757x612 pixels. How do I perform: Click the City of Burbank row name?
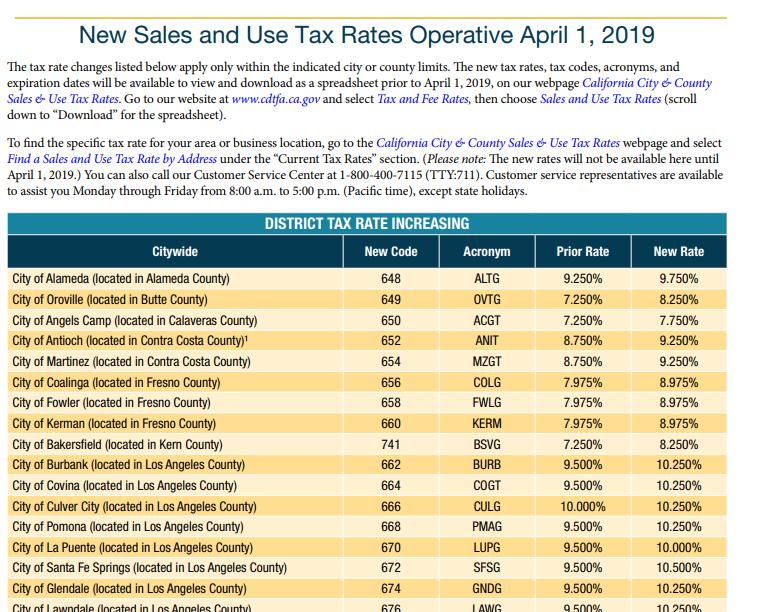coord(128,465)
